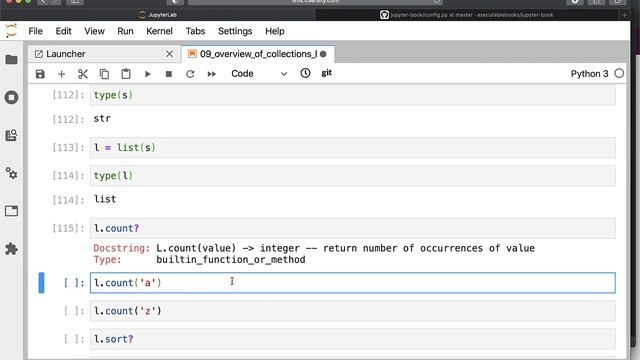Open Running Terminals and Kernels panel
Screen dimensions: 640x360
click(x=11, y=97)
